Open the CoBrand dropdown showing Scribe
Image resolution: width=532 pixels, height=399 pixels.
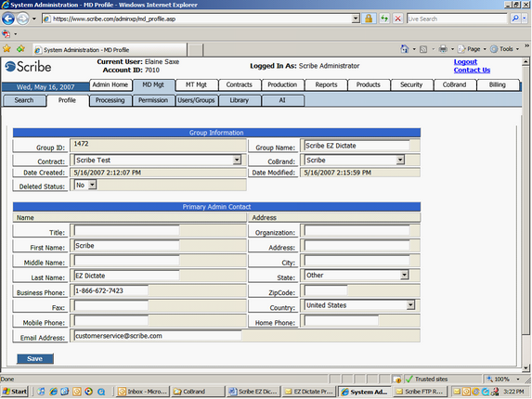(x=400, y=160)
